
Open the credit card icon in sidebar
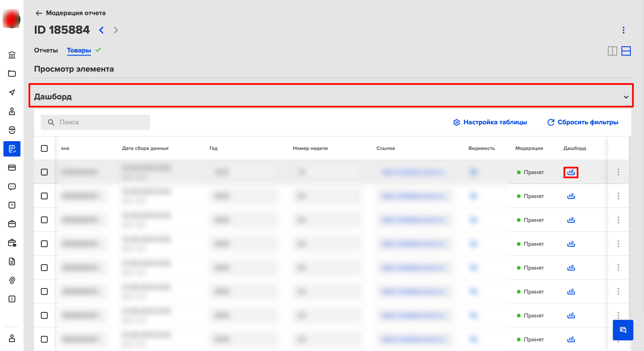tap(12, 167)
